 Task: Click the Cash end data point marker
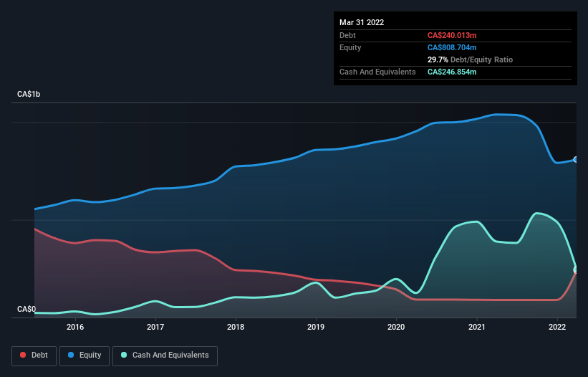click(x=576, y=269)
